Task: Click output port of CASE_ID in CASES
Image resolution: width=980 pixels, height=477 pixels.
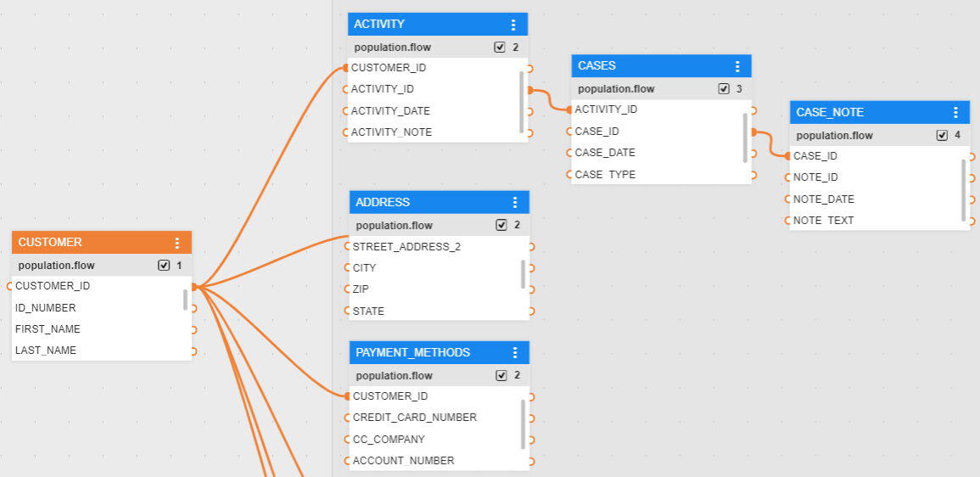Action: click(x=753, y=132)
